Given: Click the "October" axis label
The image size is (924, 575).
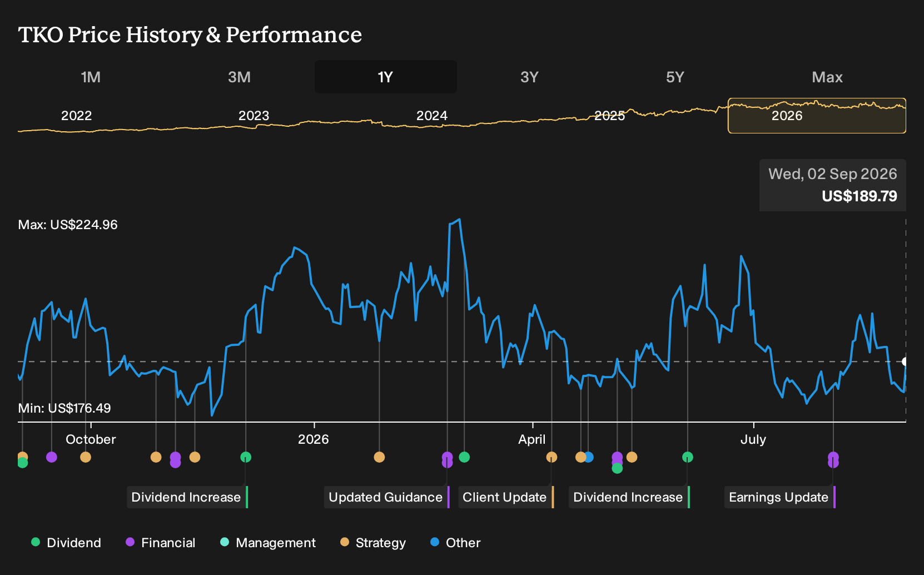Looking at the screenshot, I should [91, 439].
